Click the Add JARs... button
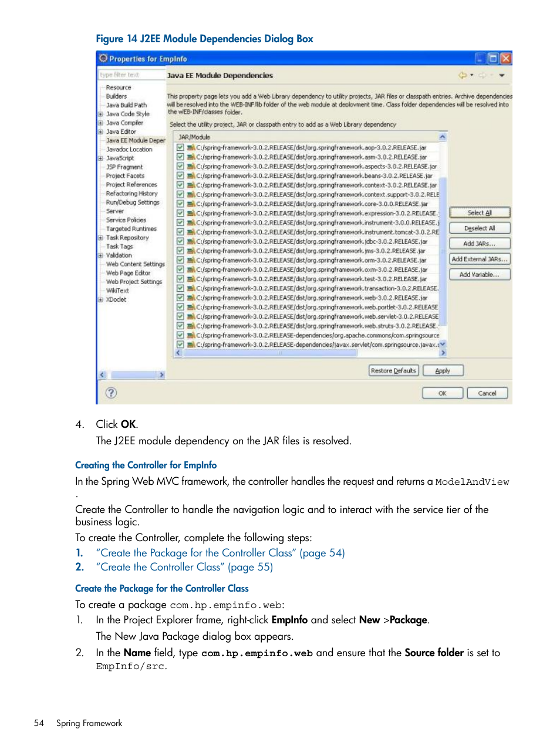The width and height of the screenshot is (560, 746). point(480,243)
